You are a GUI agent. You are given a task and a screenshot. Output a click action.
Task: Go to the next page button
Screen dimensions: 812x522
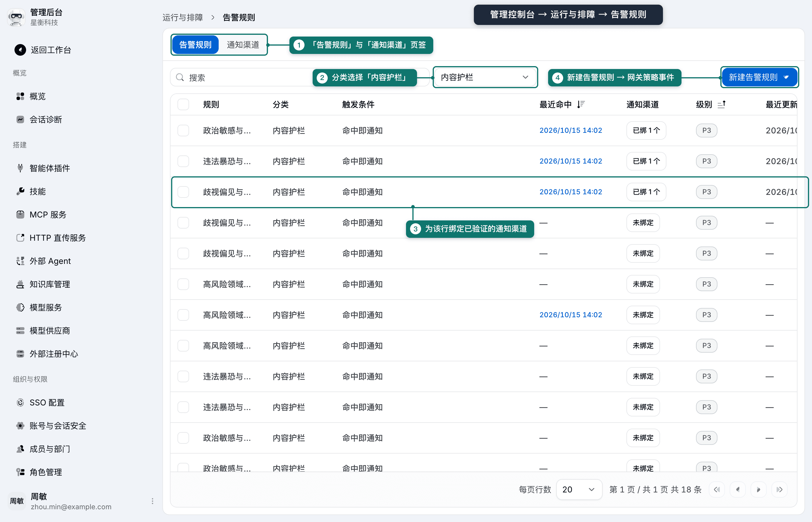[758, 490]
